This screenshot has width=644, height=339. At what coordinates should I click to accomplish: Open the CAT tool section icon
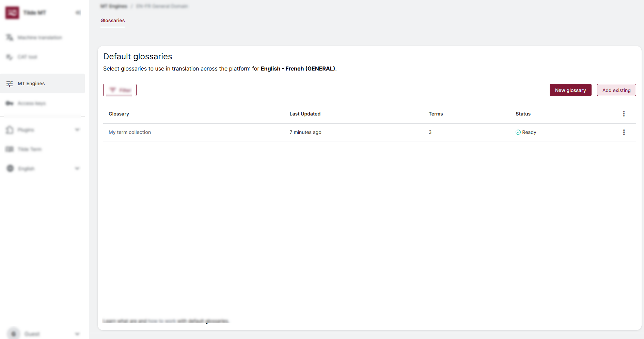9,57
